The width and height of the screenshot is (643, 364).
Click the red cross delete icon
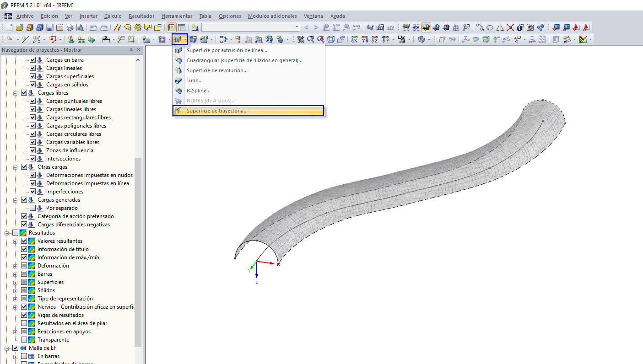tap(510, 27)
